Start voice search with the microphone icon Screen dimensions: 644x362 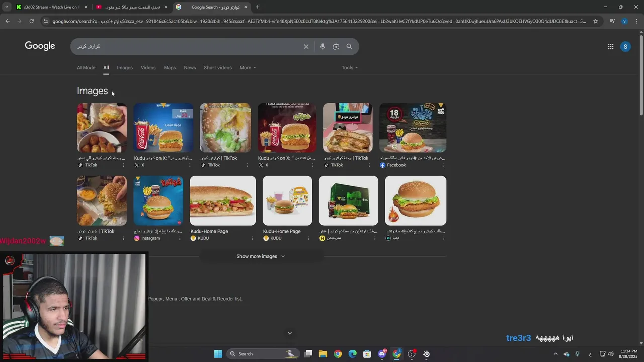click(323, 46)
